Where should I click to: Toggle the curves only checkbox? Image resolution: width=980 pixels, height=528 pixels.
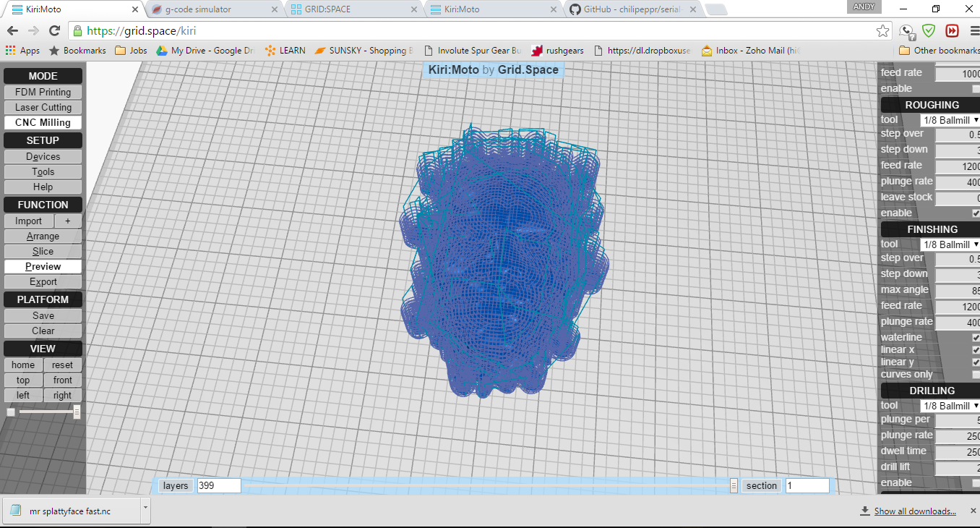pyautogui.click(x=976, y=375)
